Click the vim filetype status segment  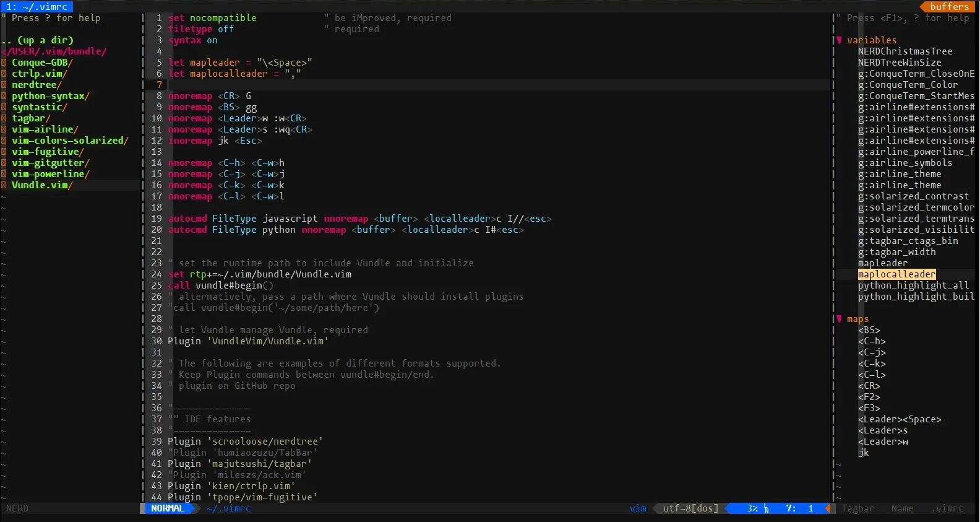coord(638,508)
